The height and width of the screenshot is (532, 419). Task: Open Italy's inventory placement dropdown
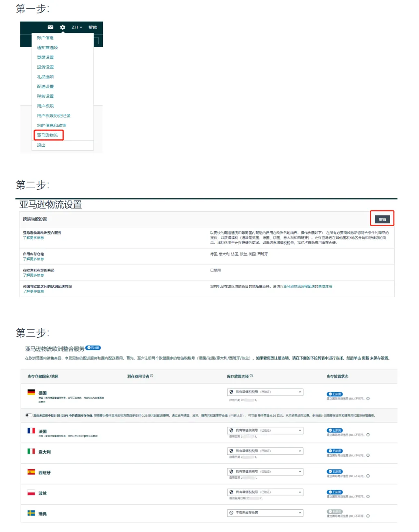click(x=265, y=451)
